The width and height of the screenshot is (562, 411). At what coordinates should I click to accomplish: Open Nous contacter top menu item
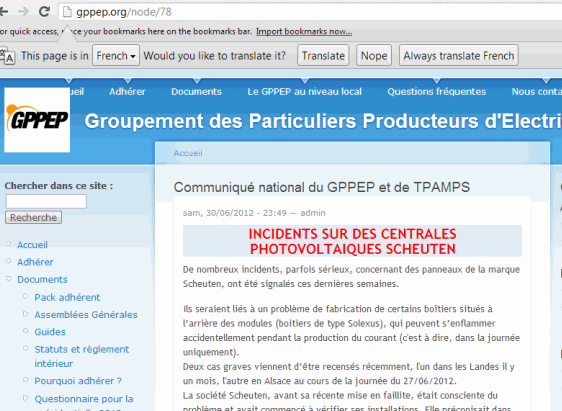pyautogui.click(x=537, y=92)
